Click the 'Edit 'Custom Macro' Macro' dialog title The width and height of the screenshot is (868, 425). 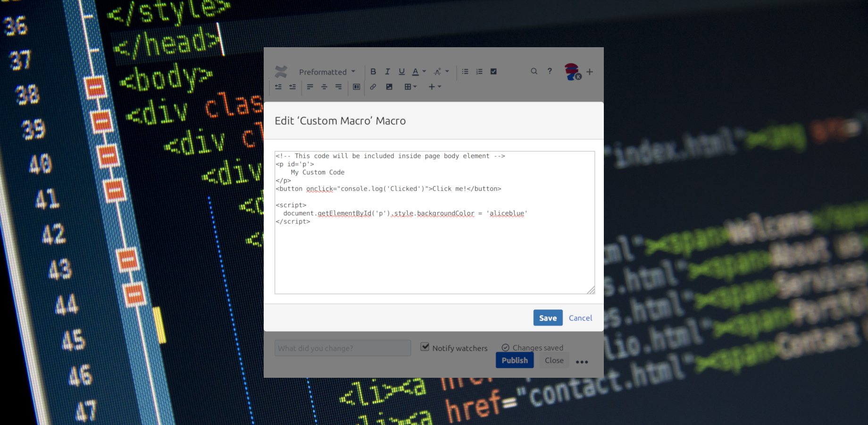[340, 121]
